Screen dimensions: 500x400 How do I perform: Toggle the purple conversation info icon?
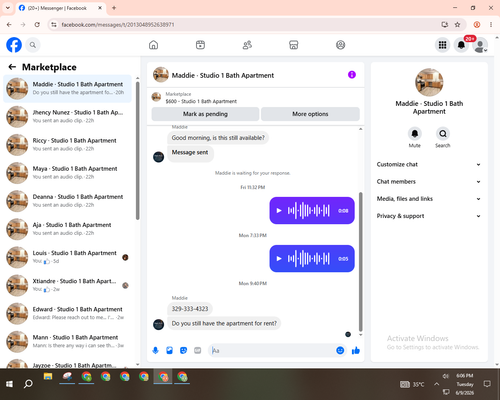tap(352, 75)
